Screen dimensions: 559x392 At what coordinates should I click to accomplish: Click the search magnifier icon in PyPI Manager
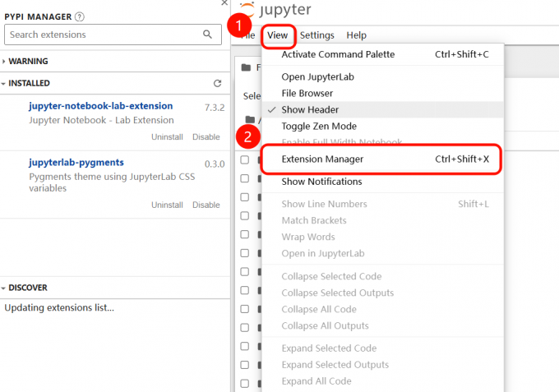pos(207,35)
